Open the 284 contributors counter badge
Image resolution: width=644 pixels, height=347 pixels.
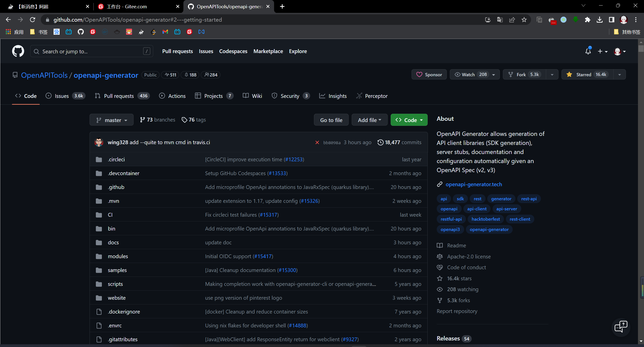[211, 75]
